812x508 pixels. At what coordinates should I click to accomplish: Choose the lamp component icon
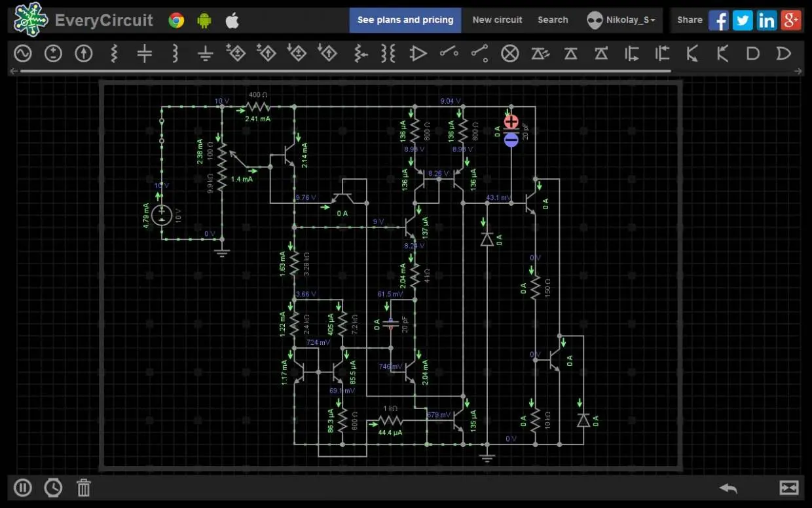click(510, 54)
